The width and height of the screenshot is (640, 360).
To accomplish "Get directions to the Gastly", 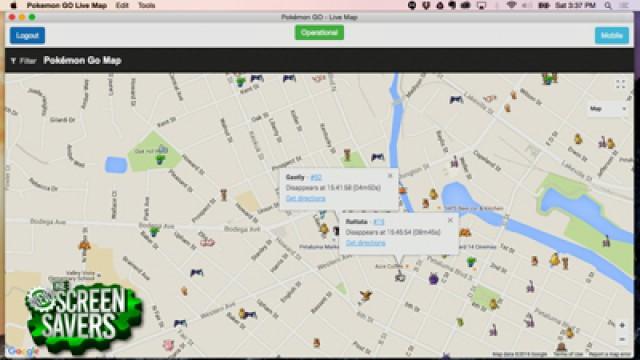I will pos(305,198).
